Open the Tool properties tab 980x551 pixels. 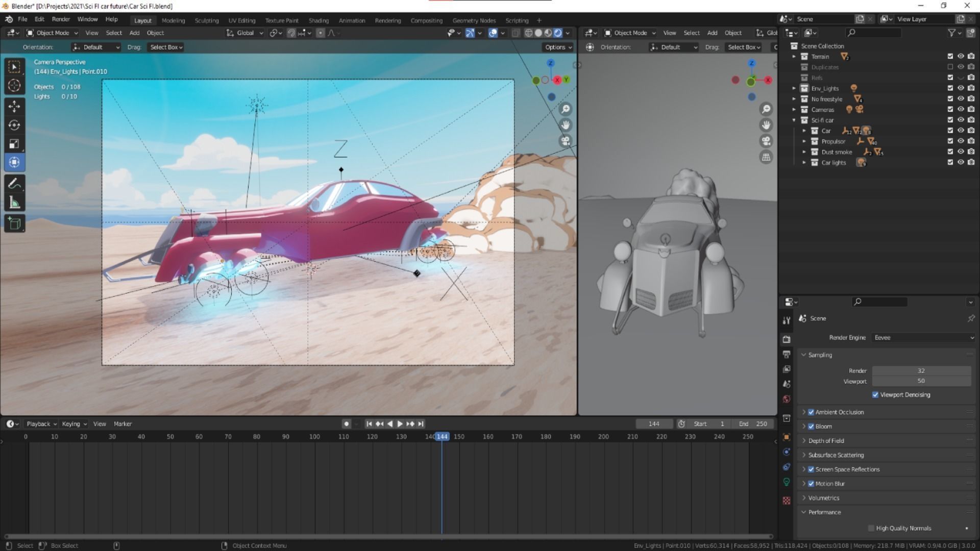click(x=787, y=320)
